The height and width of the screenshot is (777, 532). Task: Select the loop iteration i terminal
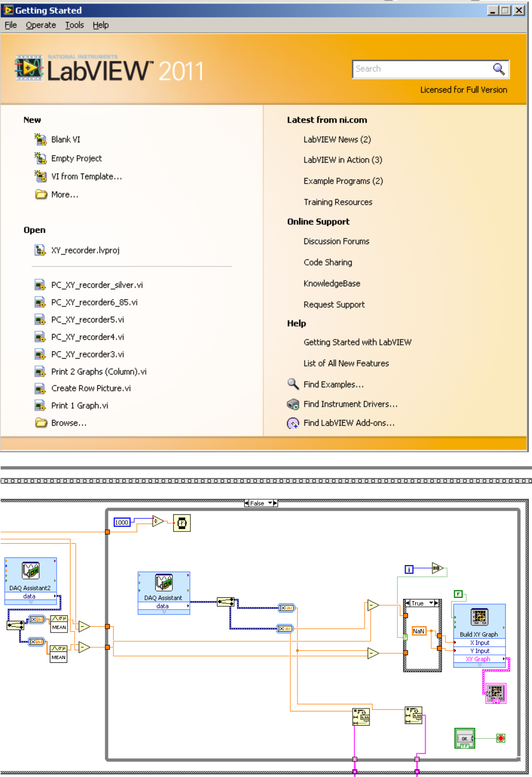[x=409, y=569]
